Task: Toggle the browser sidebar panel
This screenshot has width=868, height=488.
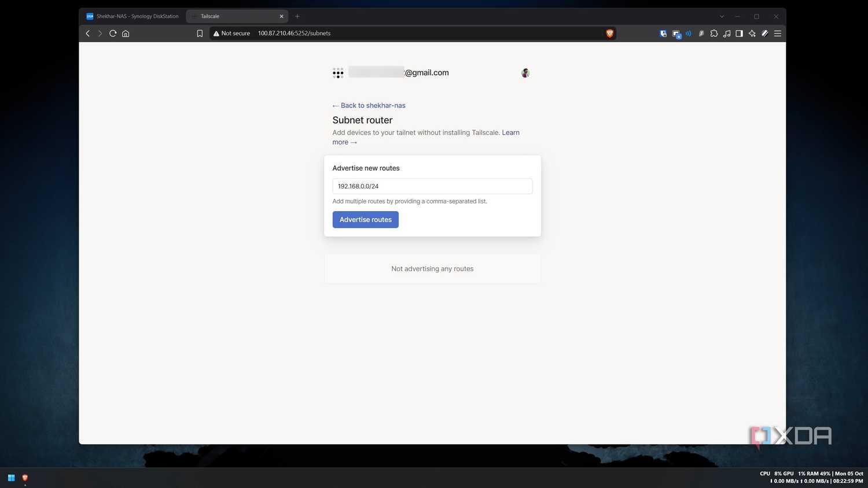Action: click(740, 34)
